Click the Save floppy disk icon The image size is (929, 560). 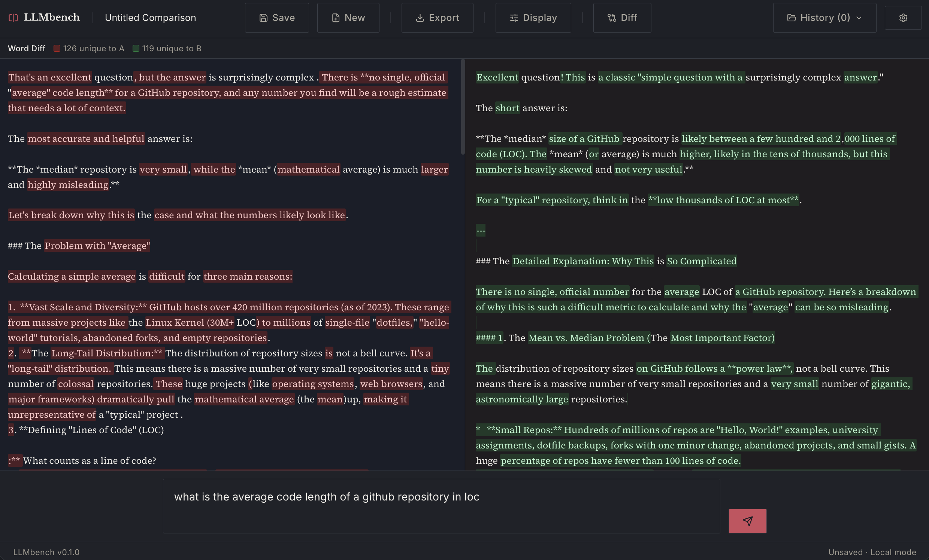pos(263,18)
